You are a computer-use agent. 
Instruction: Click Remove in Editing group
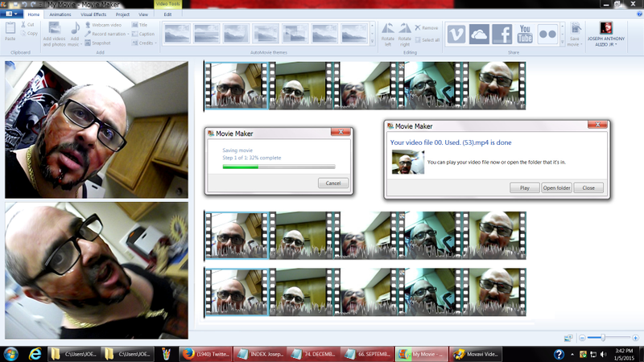[x=427, y=27]
